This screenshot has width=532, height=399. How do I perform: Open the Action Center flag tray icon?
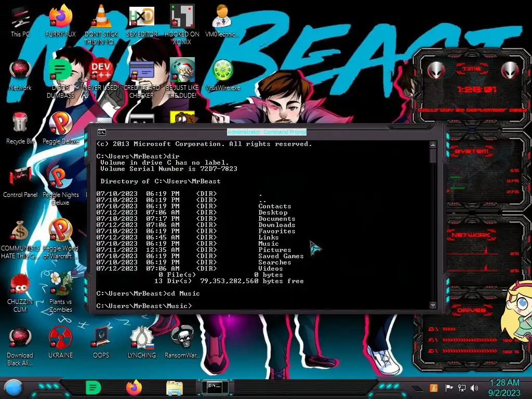(x=449, y=388)
